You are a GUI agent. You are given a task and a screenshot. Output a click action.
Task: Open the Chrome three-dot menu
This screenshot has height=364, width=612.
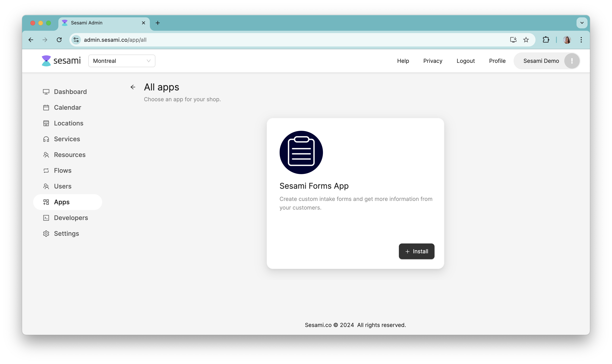(581, 40)
